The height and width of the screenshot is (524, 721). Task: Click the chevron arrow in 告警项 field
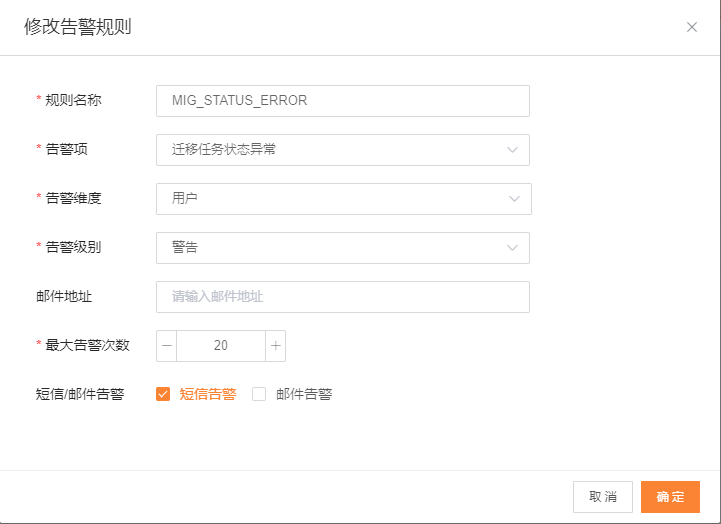(513, 150)
